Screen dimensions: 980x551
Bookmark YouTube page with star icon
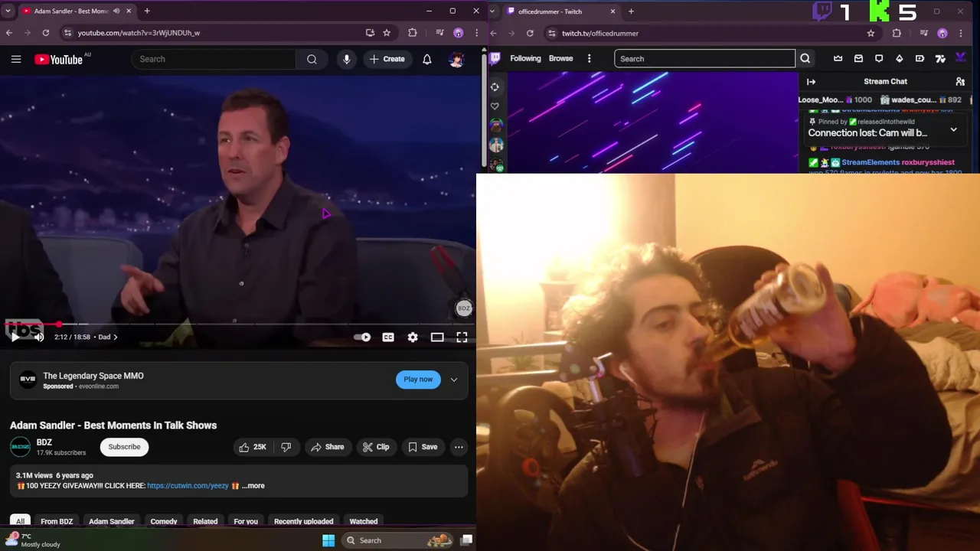point(387,33)
